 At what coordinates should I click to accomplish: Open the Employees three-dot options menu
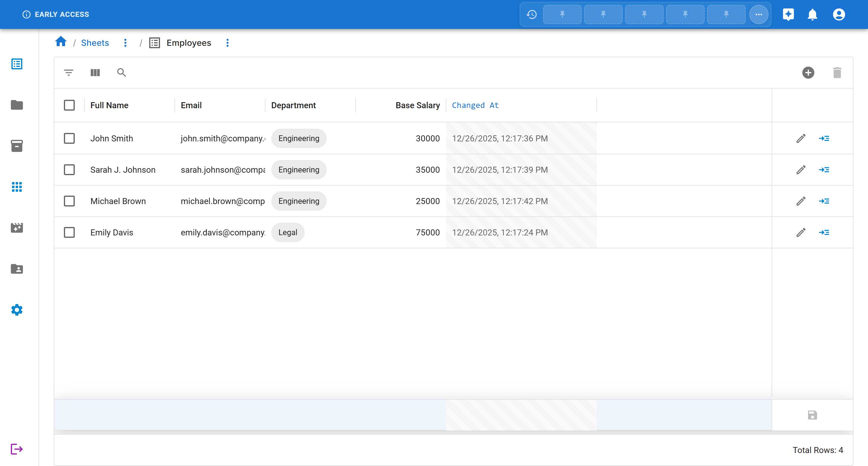[228, 43]
